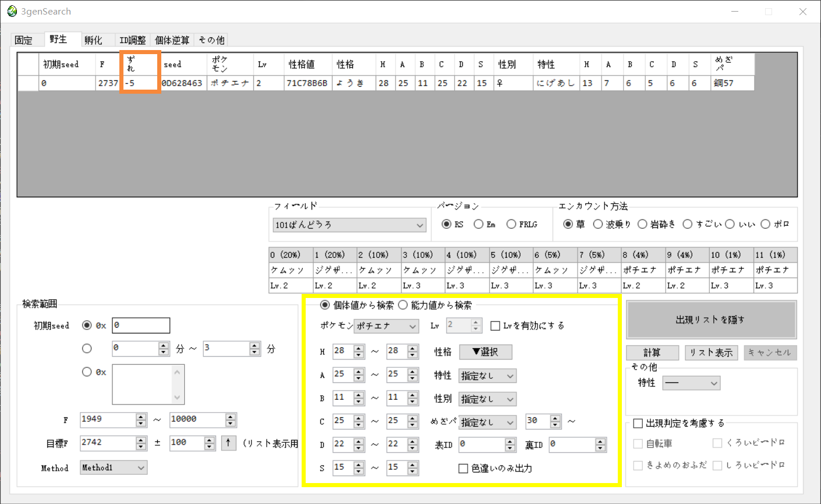The image size is (821, 504).
Task: Select the minutes range radio button
Action: pyautogui.click(x=87, y=349)
